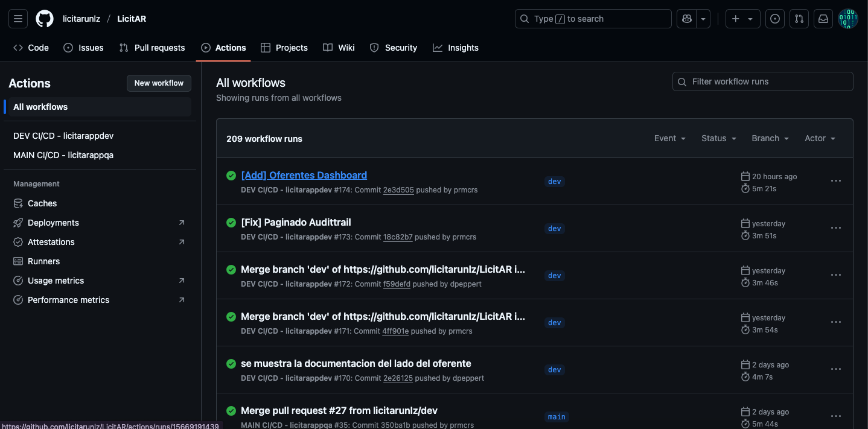868x429 pixels.
Task: Click success status icon of Paginado Audittrail run
Action: coord(231,223)
